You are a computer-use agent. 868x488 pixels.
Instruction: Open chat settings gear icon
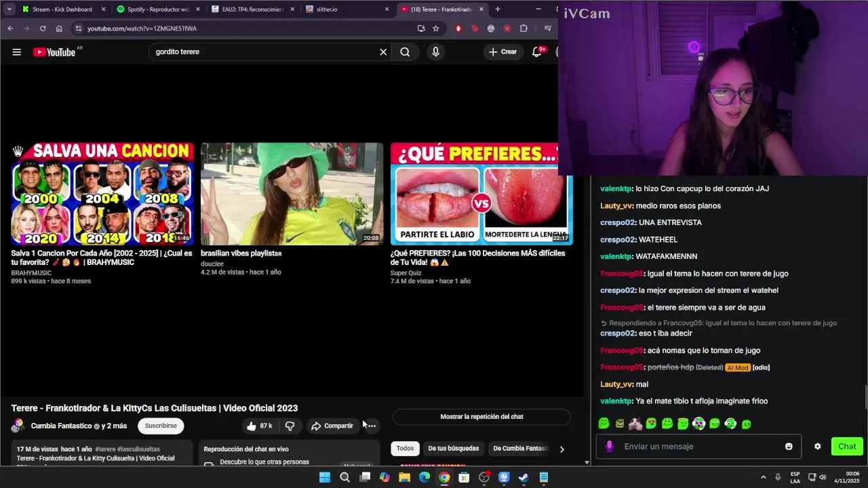point(817,446)
